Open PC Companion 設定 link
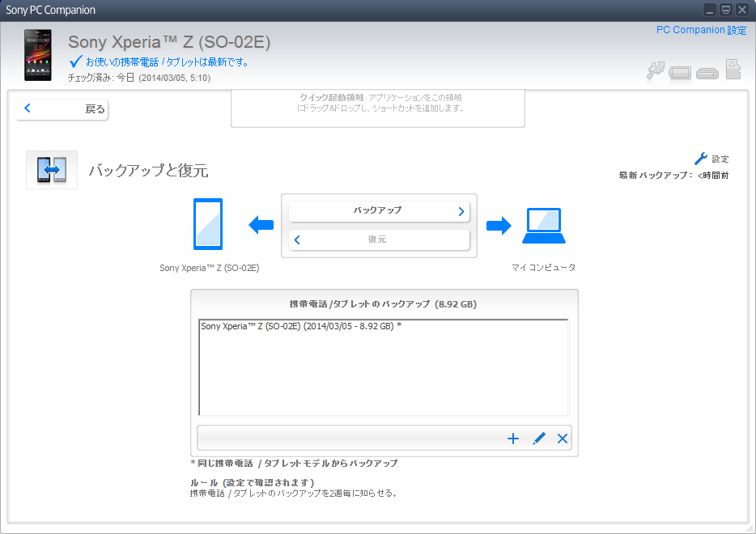This screenshot has width=756, height=534. tap(701, 30)
